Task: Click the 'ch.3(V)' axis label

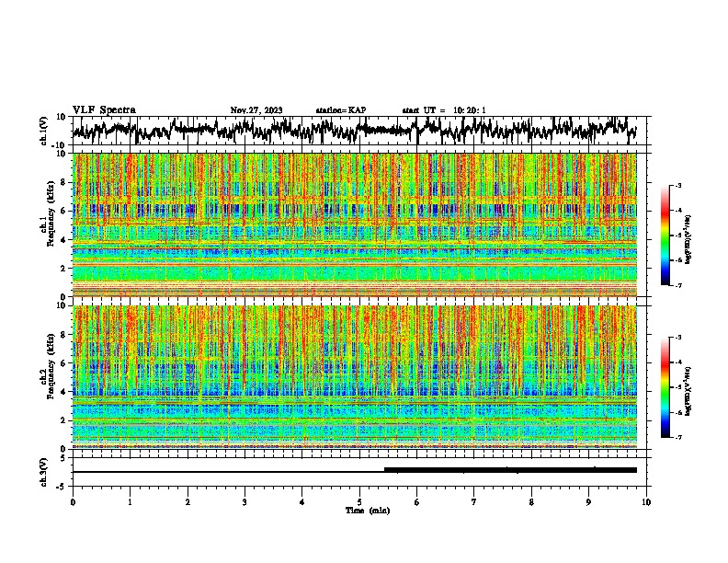Action: click(44, 472)
